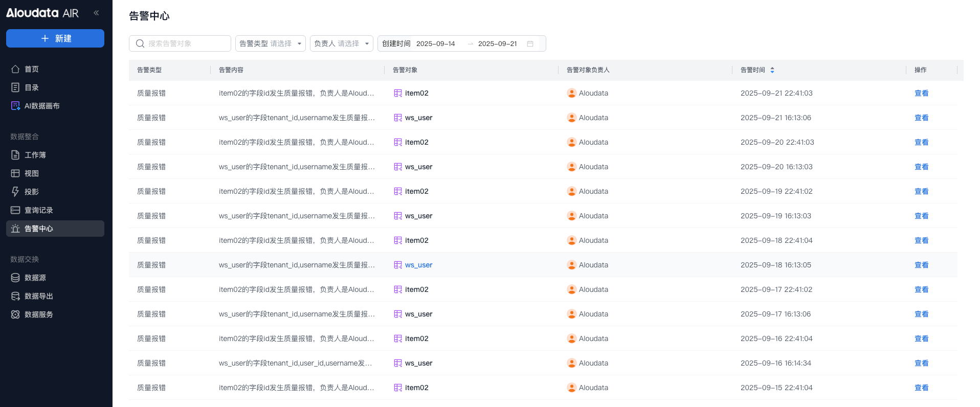This screenshot has height=407, width=980.
Task: Expand the 负责人 dropdown filter
Action: (x=341, y=43)
